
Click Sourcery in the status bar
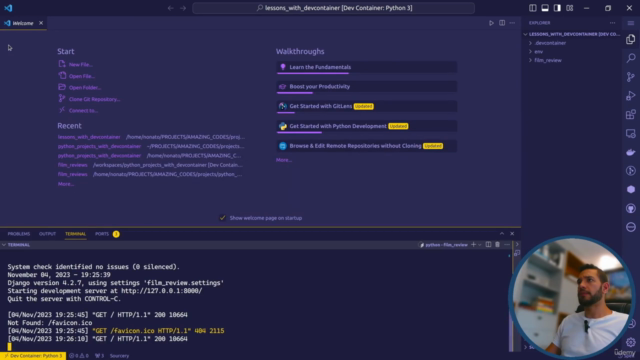point(119,356)
